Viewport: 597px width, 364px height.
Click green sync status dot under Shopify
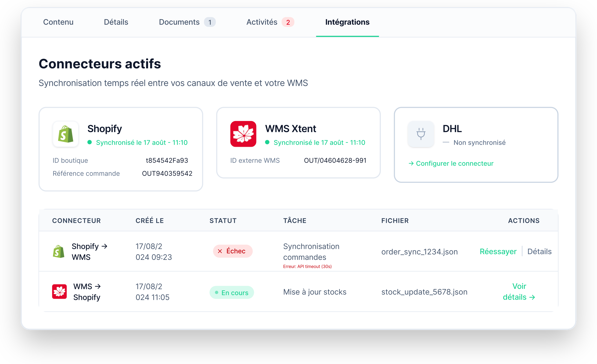coord(90,142)
